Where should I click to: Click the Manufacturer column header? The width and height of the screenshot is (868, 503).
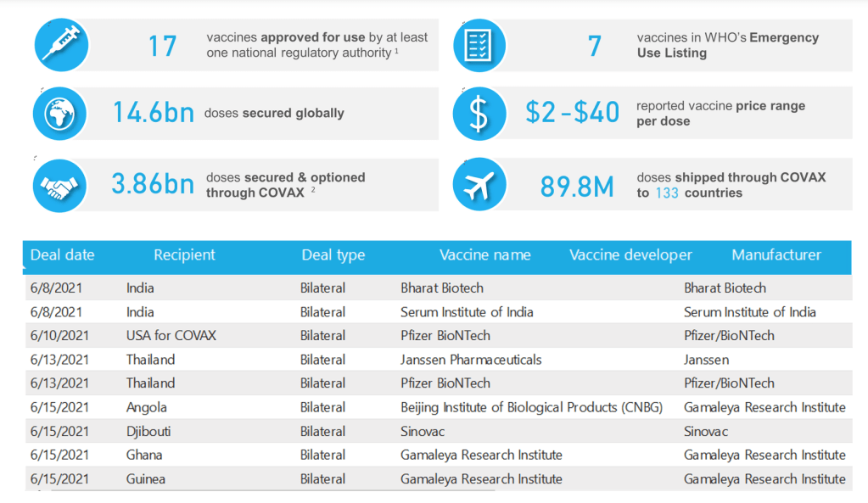tap(776, 255)
